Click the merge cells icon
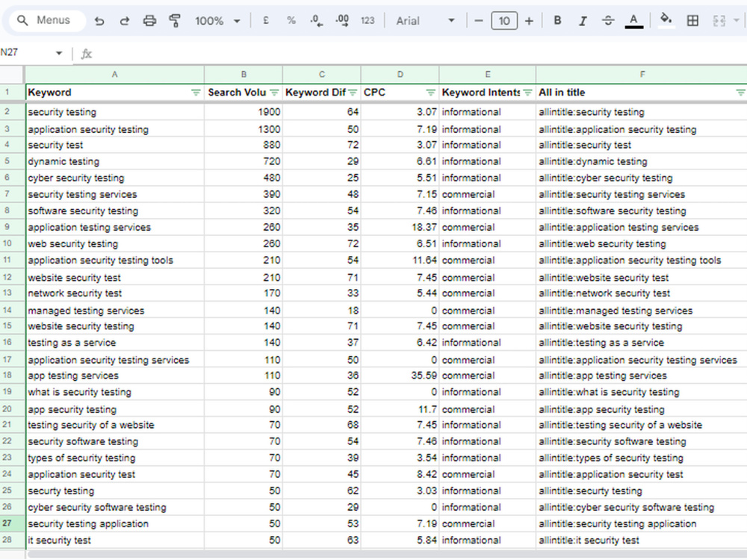Screen dimensions: 747x560 (x=719, y=20)
